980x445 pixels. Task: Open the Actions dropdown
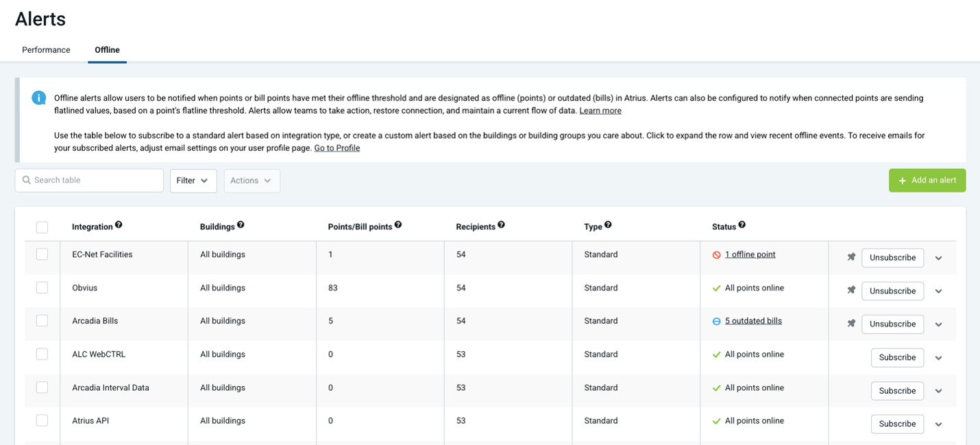click(252, 180)
